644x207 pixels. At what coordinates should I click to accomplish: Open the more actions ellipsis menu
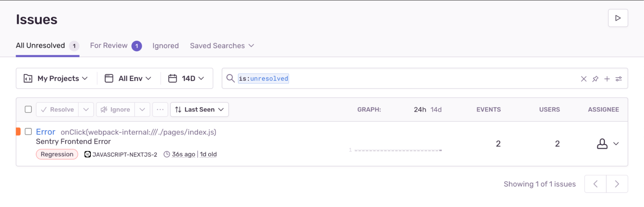point(160,109)
